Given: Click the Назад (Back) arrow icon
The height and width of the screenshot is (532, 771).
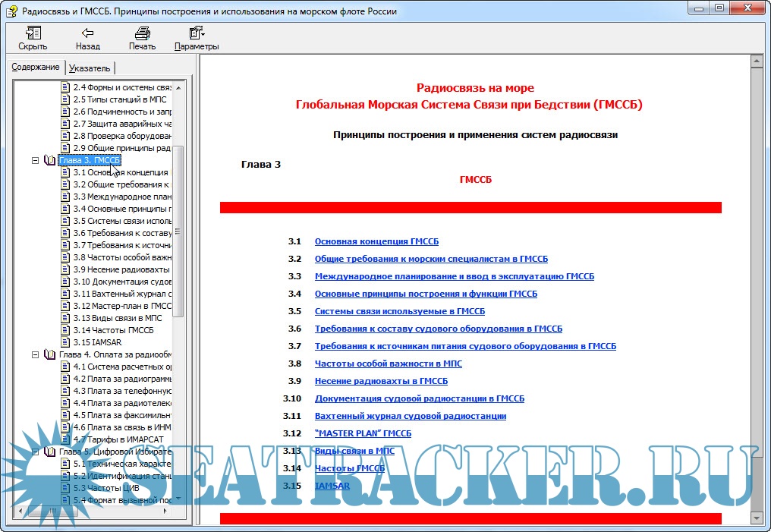Looking at the screenshot, I should [x=88, y=33].
